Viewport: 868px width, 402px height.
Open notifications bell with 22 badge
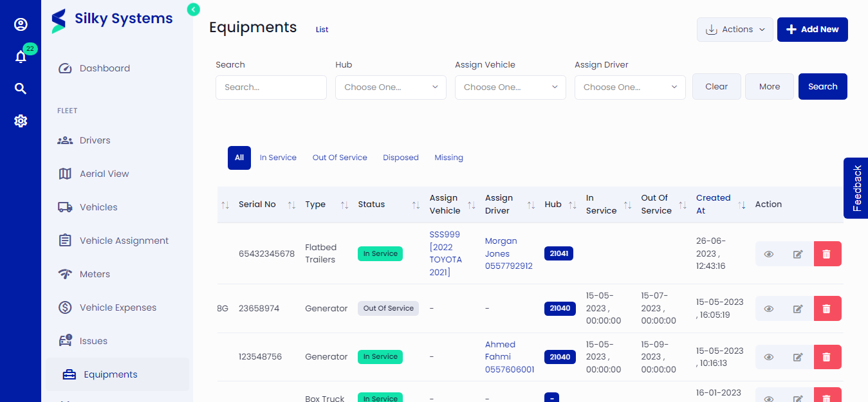[x=21, y=57]
